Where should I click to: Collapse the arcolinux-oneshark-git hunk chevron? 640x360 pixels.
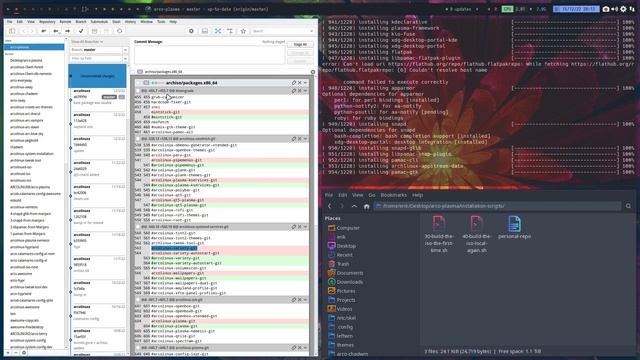pos(305,139)
